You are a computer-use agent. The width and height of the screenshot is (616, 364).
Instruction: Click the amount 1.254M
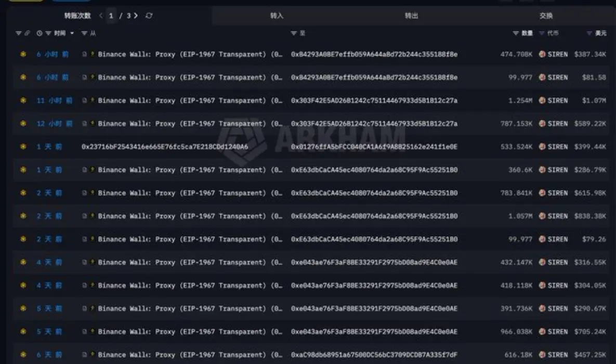(x=520, y=100)
